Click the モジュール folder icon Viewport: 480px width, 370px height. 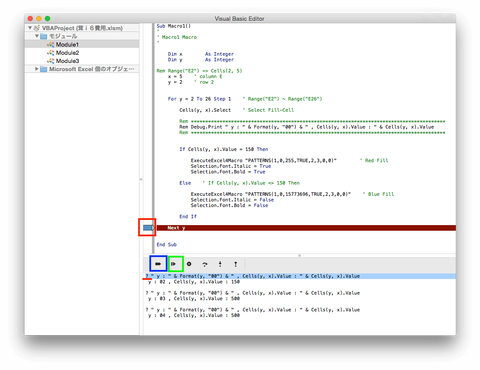pos(44,36)
